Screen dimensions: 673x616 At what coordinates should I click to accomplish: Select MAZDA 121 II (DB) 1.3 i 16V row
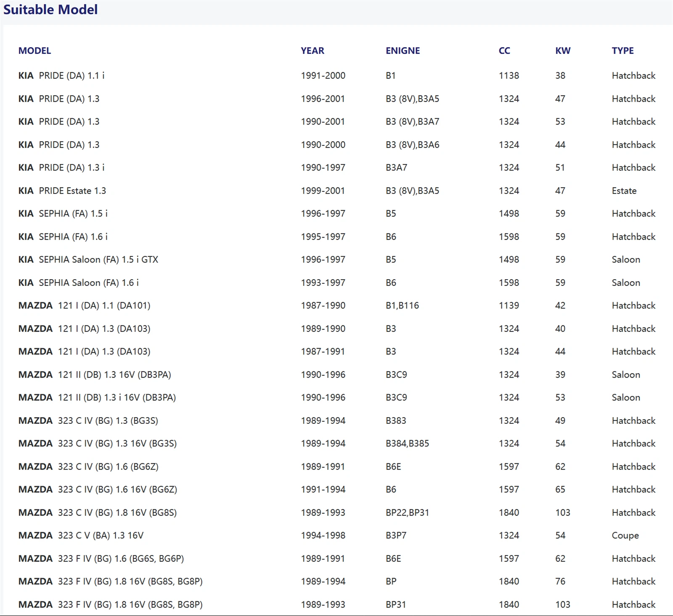click(x=337, y=397)
